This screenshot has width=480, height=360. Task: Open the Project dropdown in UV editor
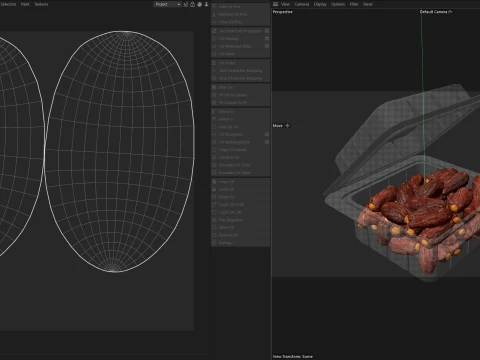(167, 4)
